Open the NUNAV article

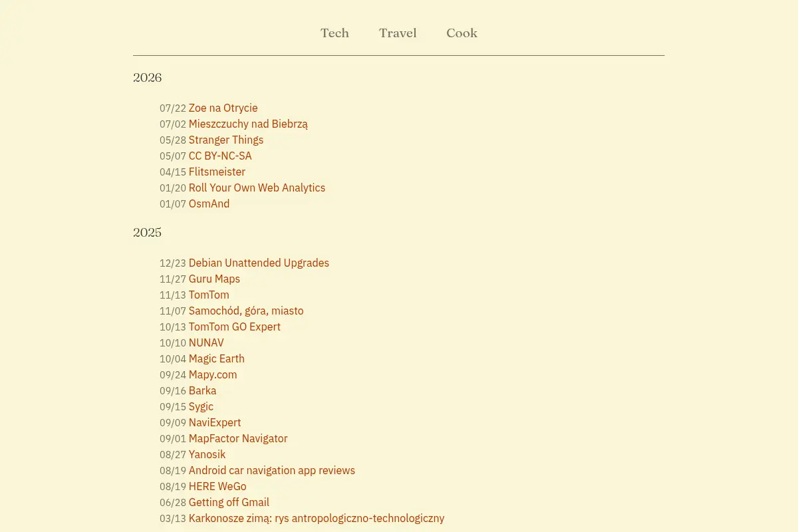click(206, 343)
